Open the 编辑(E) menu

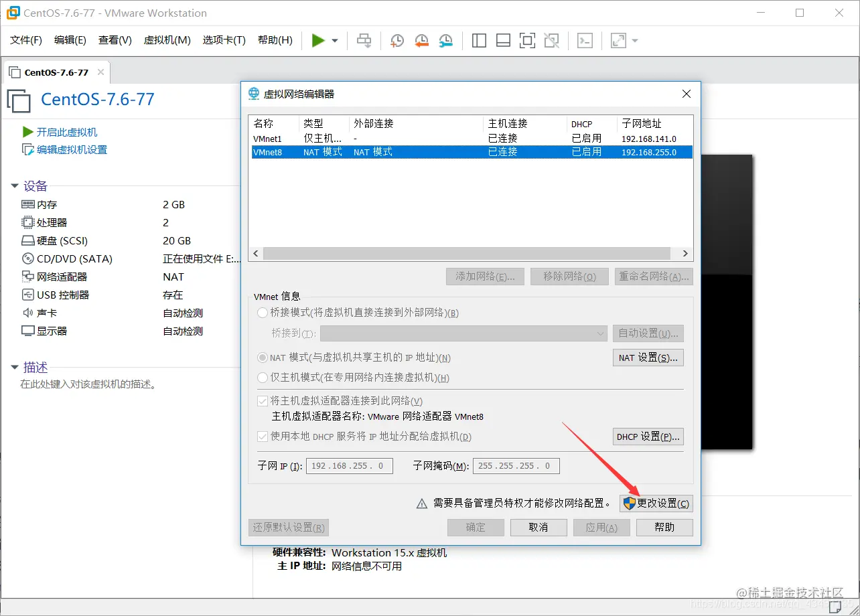click(70, 40)
